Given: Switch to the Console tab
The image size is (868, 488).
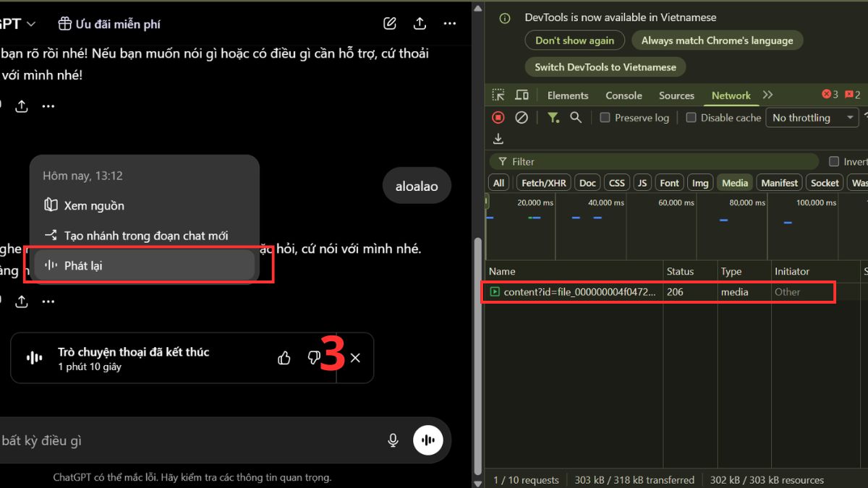Looking at the screenshot, I should (x=624, y=95).
